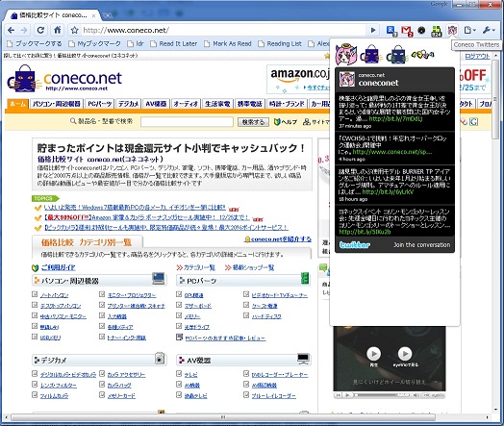
Task: Open the ヘルプ help link
Action: pyautogui.click(x=285, y=122)
